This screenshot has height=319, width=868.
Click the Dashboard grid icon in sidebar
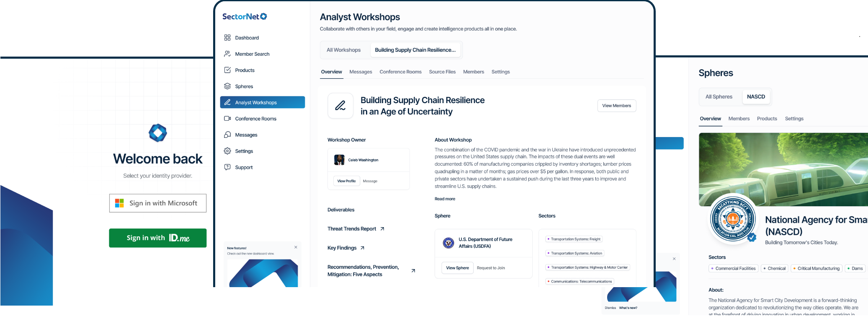pos(227,38)
